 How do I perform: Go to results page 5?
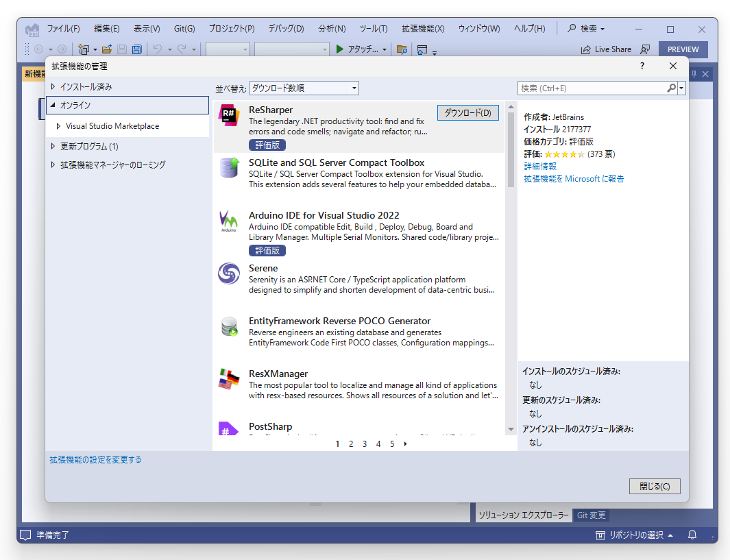(x=392, y=444)
